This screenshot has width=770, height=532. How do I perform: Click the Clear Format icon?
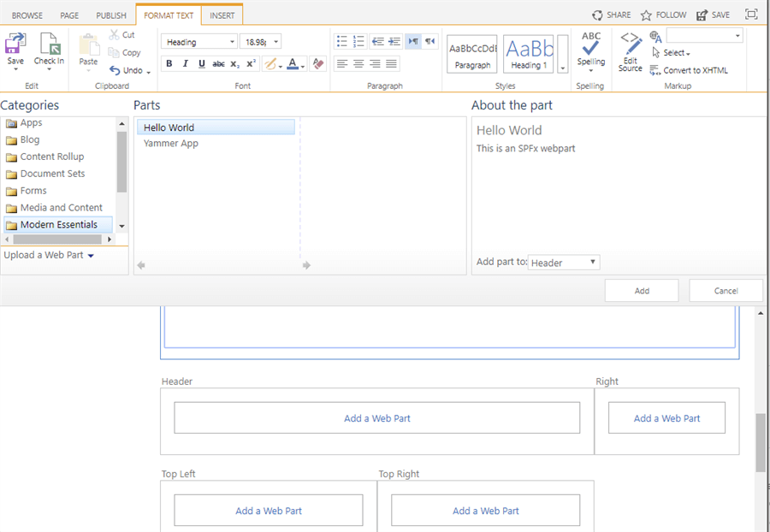coord(318,63)
